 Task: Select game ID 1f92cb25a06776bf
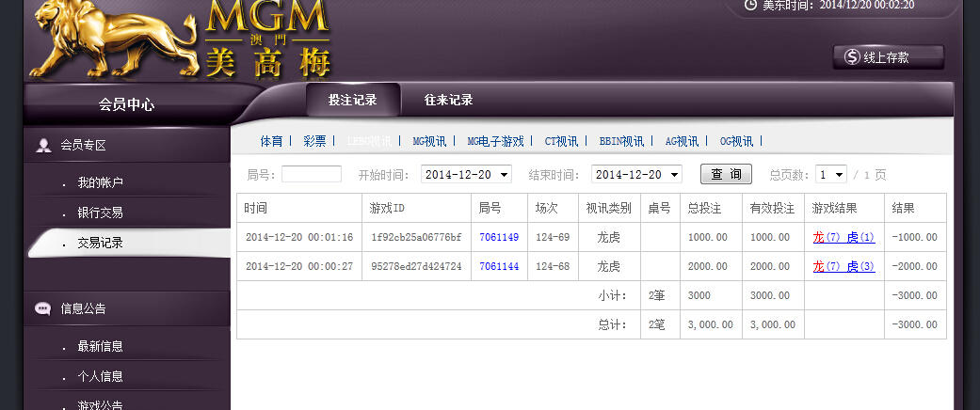(x=416, y=237)
